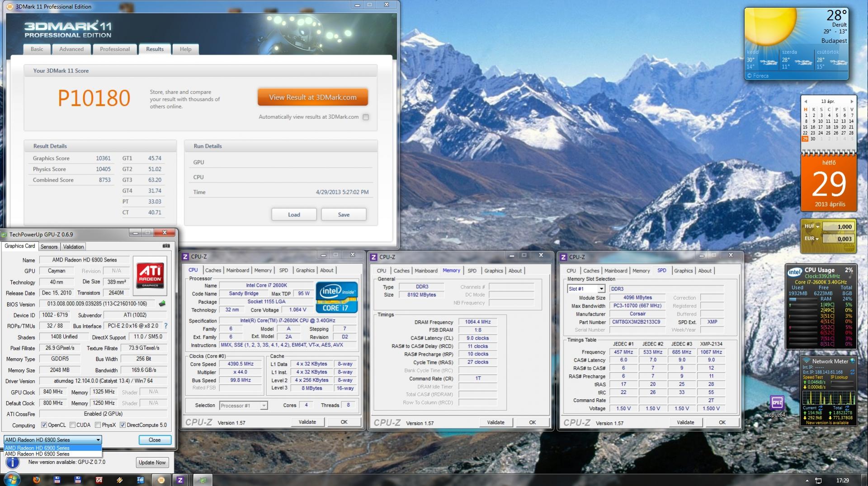Toggle automatically view results at 3DMark.com
This screenshot has width=868, height=486.
click(366, 117)
